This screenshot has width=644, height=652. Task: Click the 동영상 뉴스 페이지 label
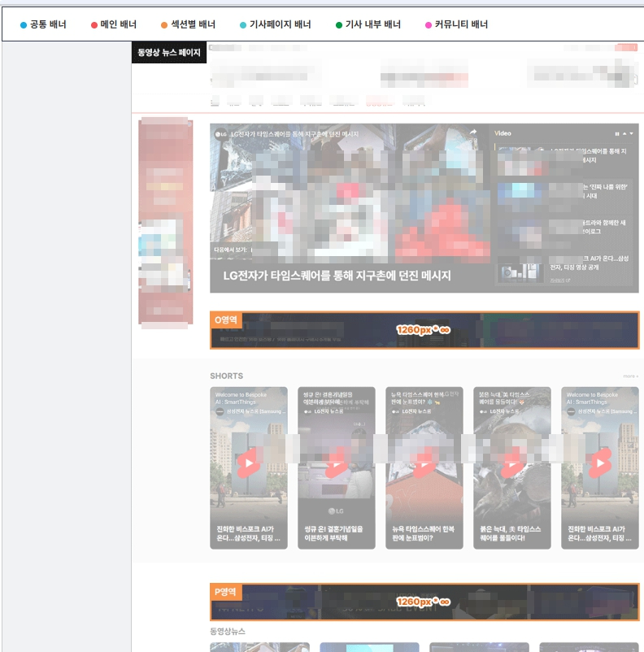click(169, 52)
